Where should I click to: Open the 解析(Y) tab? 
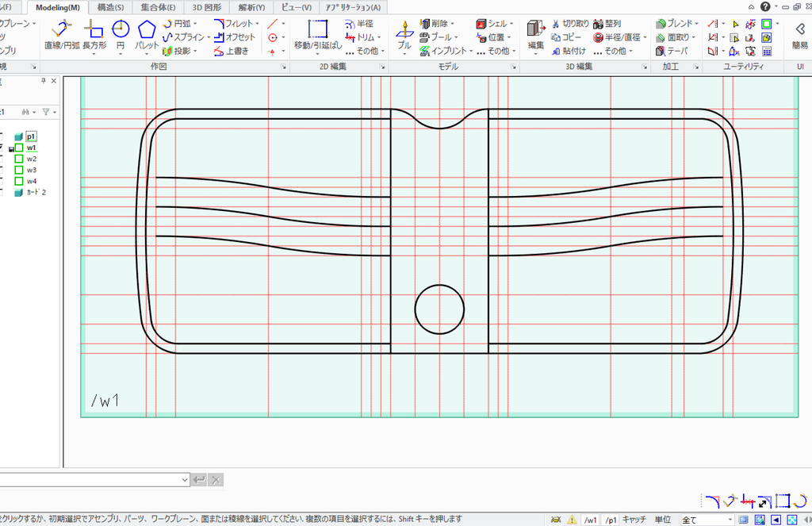point(251,7)
